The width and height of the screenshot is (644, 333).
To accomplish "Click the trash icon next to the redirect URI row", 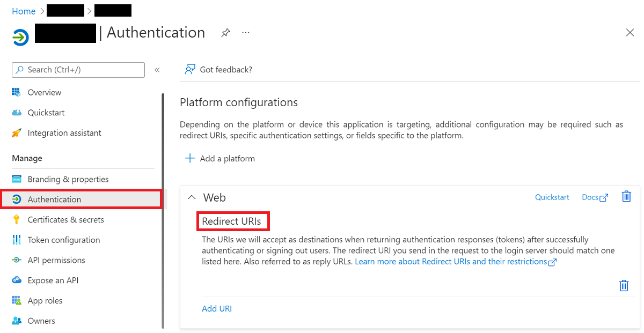I will pyautogui.click(x=624, y=285).
